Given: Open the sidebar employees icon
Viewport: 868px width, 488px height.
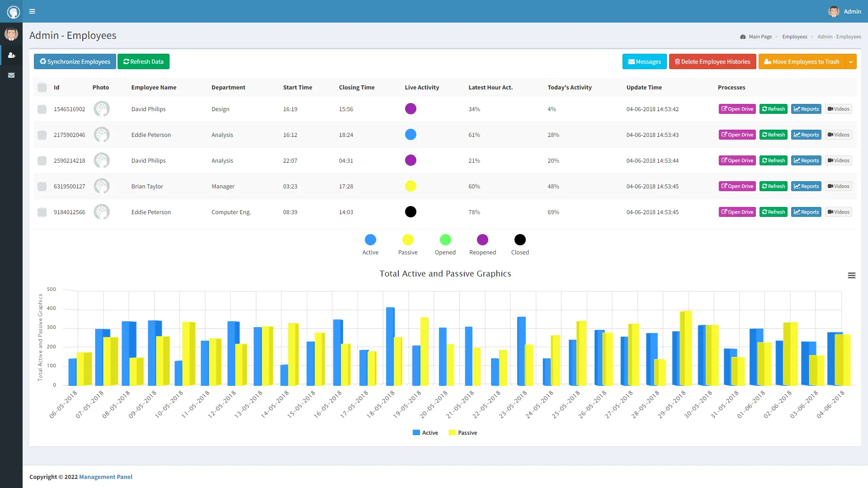Looking at the screenshot, I should point(11,55).
